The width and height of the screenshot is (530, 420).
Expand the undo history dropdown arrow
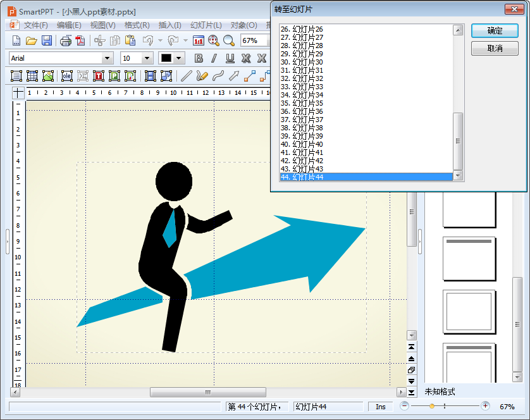click(160, 40)
